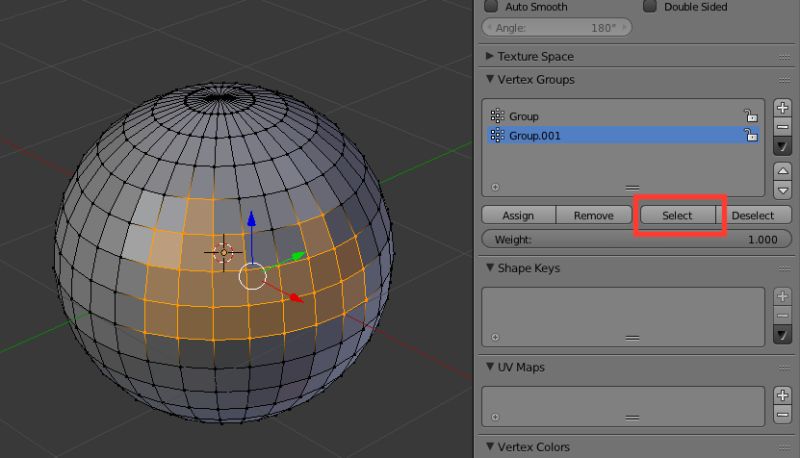The image size is (800, 458).
Task: Click the red X-axis manipulator arrow
Action: tap(296, 297)
